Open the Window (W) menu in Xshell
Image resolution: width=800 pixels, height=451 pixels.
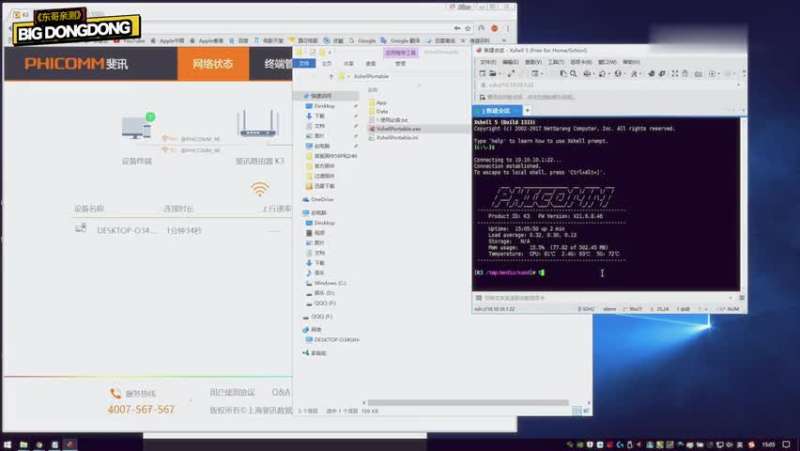(607, 62)
